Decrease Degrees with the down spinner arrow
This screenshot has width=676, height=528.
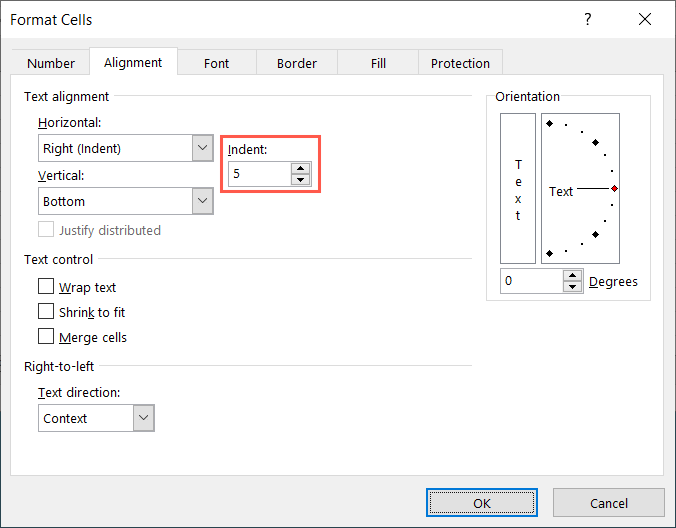(573, 287)
